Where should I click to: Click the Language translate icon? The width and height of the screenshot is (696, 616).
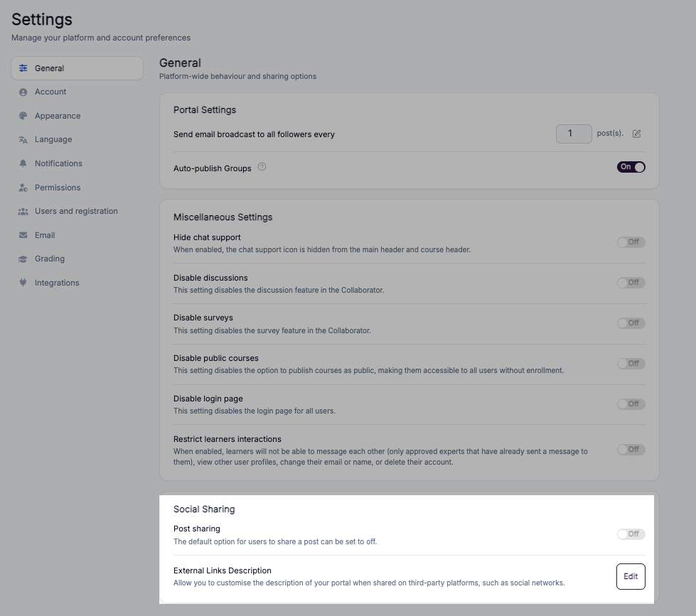[x=23, y=140]
